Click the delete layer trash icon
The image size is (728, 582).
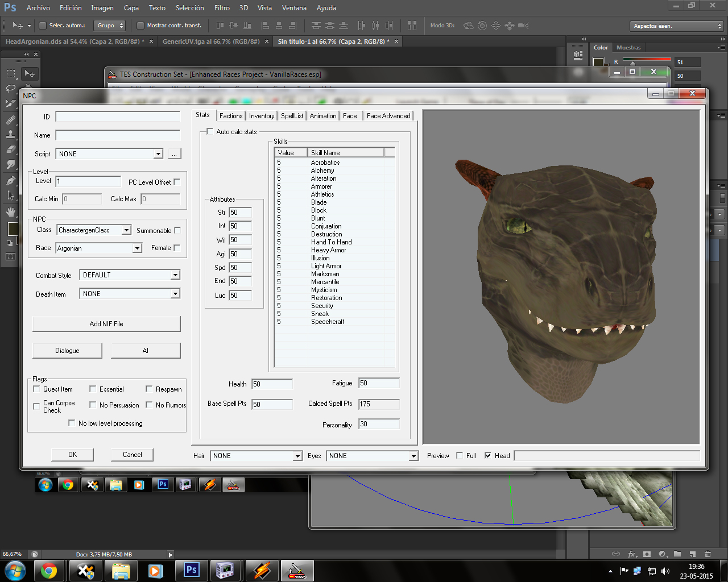[x=708, y=554]
